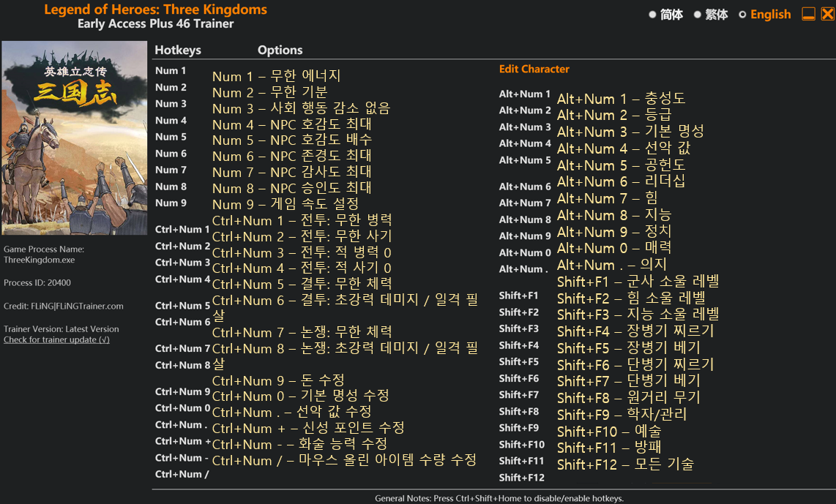Screen dimensions: 836x504
Task: Click option Ctrl+Num 9 – 돈 수정
Action: click(x=278, y=381)
